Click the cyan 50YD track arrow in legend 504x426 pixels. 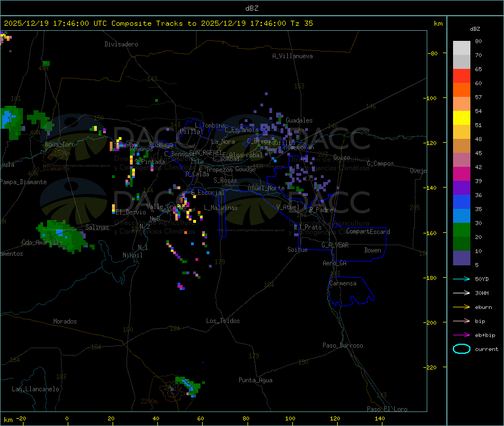pos(461,279)
